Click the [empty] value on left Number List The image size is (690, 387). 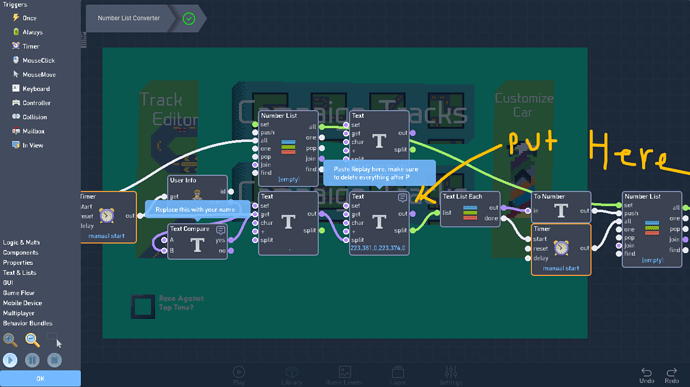click(x=289, y=180)
